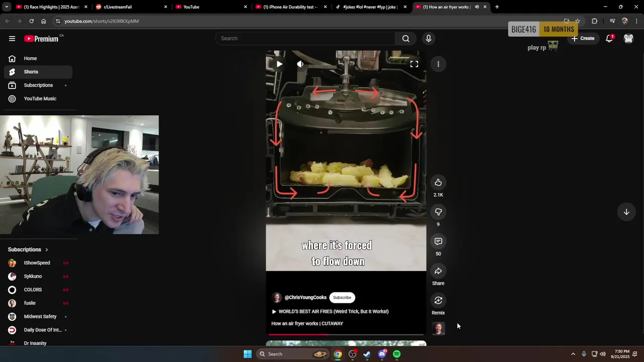This screenshot has height=362, width=644.
Task: Open IShowSpeed channel subscription
Action: [x=38, y=263]
